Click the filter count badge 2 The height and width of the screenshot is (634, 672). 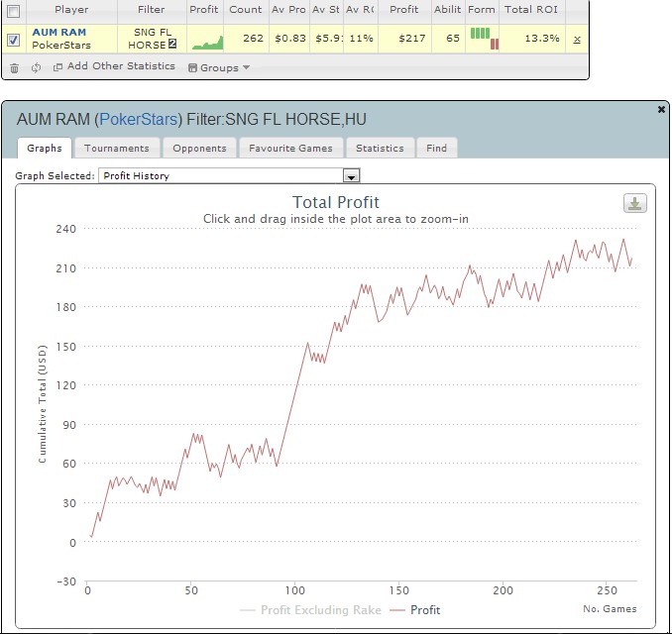pyautogui.click(x=170, y=45)
